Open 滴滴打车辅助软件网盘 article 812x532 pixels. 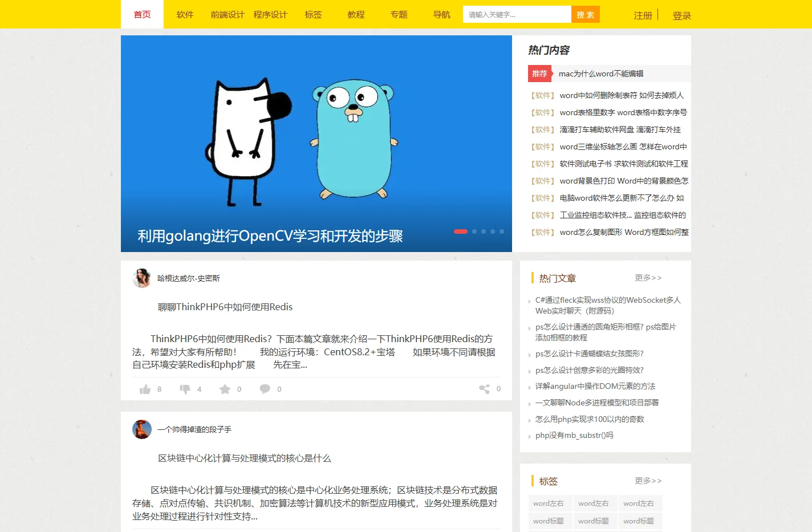coord(620,129)
